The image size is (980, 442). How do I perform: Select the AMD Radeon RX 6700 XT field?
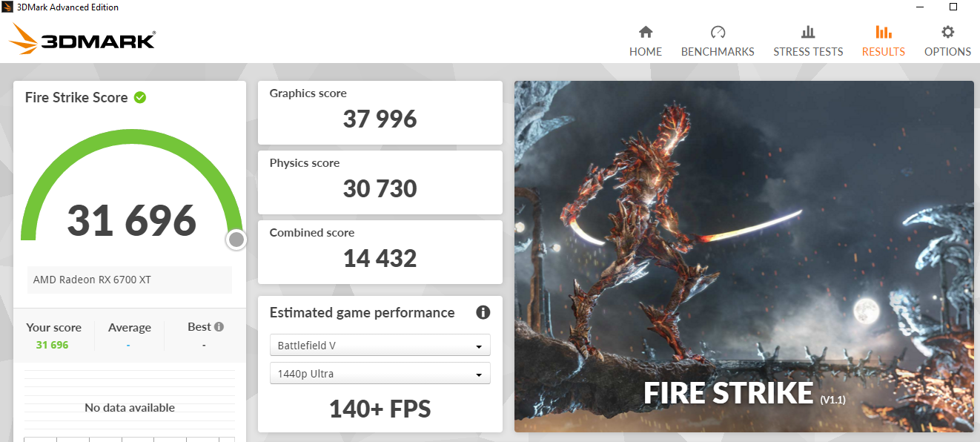[130, 280]
